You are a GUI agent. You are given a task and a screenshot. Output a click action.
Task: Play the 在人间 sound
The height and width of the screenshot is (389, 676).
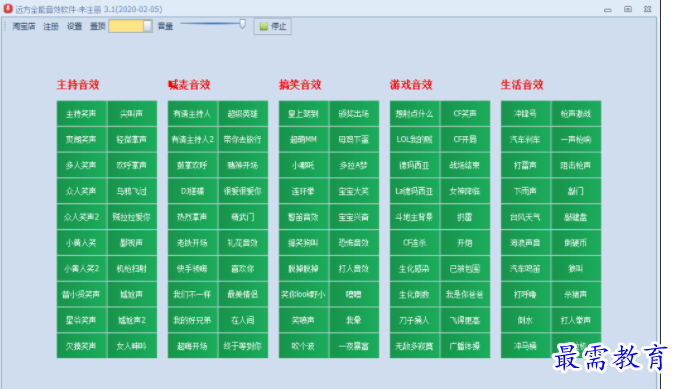pos(243,320)
